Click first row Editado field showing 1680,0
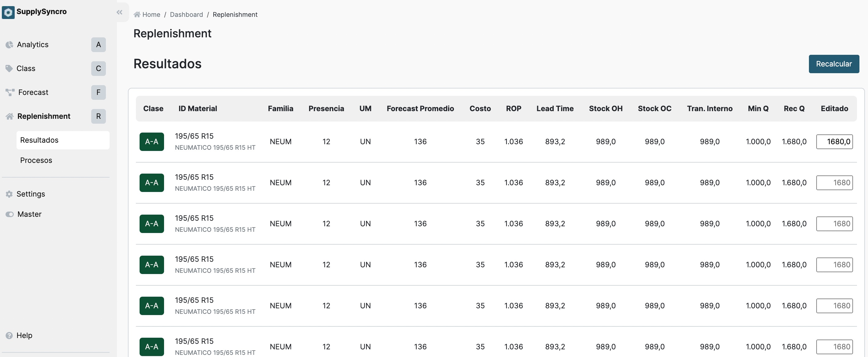 [x=834, y=141]
